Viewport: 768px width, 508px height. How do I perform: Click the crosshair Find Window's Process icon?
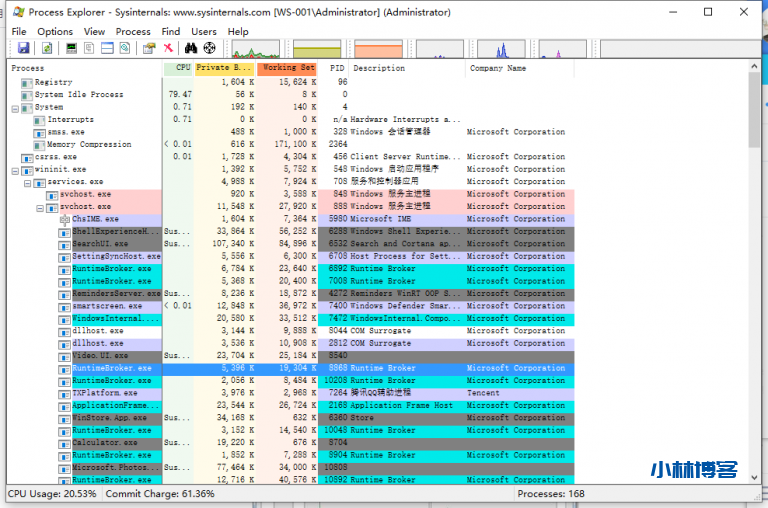(210, 48)
